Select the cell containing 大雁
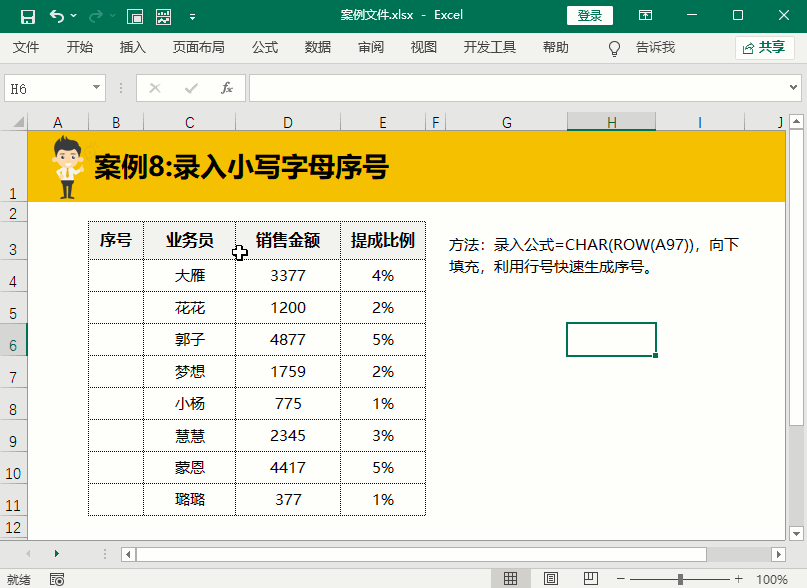The image size is (807, 588). [190, 275]
